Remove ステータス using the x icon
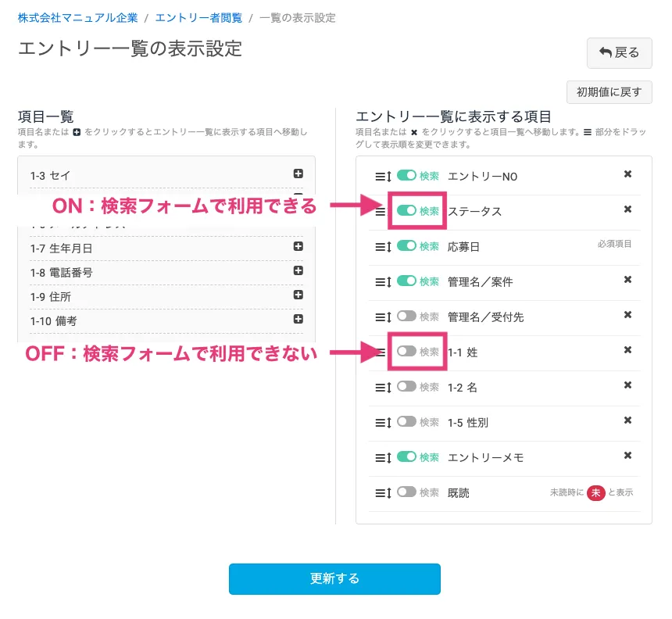 click(627, 209)
